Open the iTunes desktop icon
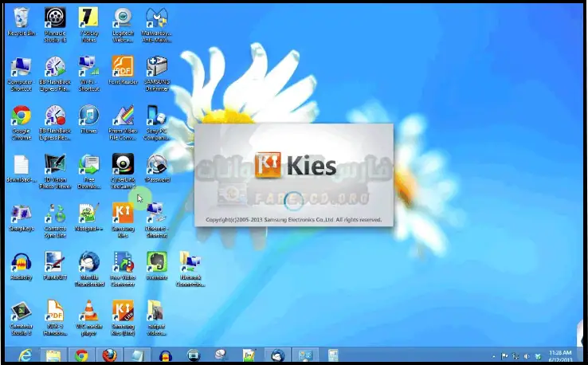The image size is (588, 365). [x=88, y=116]
